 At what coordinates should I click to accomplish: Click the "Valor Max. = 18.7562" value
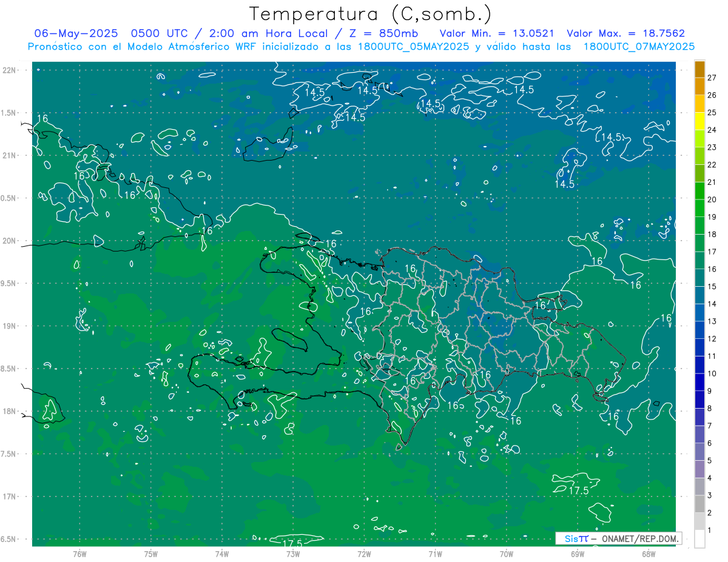click(625, 33)
